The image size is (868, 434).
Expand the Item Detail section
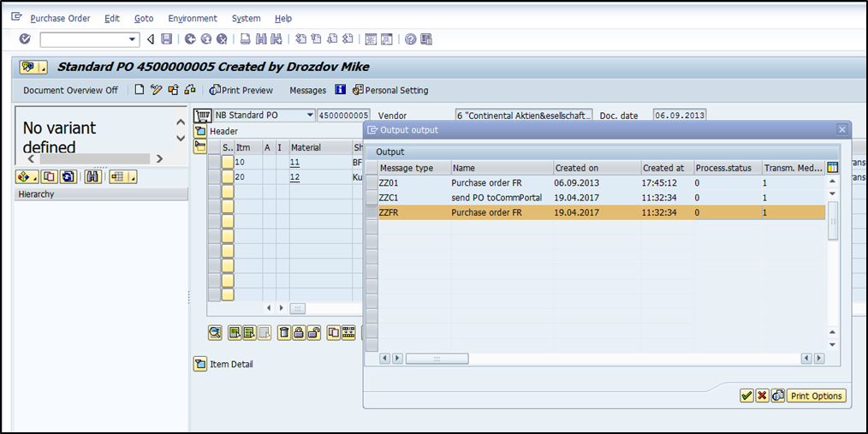coord(199,365)
